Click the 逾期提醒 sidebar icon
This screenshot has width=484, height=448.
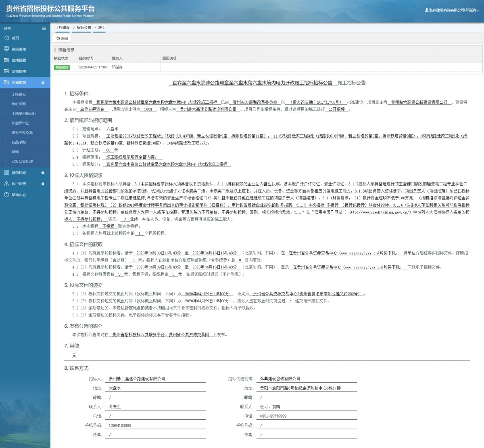tap(6, 60)
